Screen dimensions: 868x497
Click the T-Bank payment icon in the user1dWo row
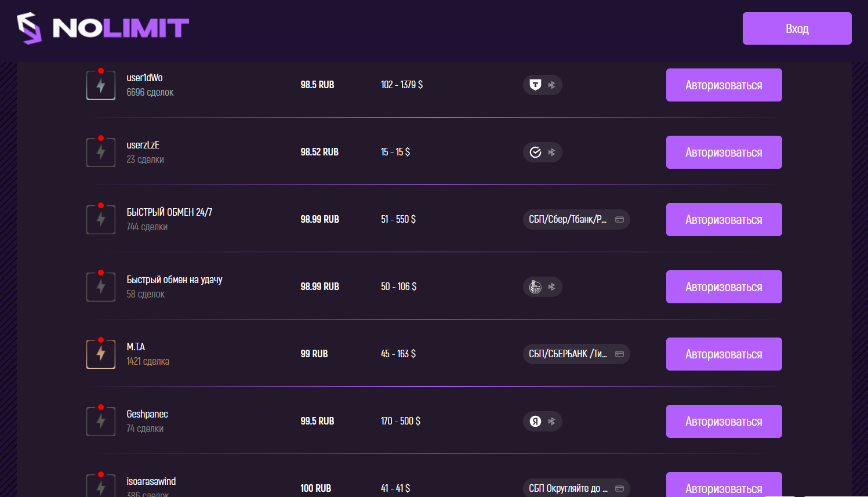click(535, 85)
